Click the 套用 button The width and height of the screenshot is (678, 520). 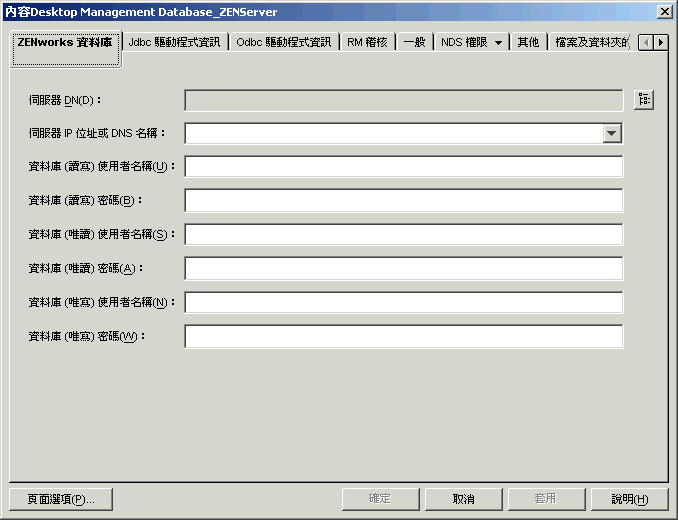pyautogui.click(x=547, y=499)
